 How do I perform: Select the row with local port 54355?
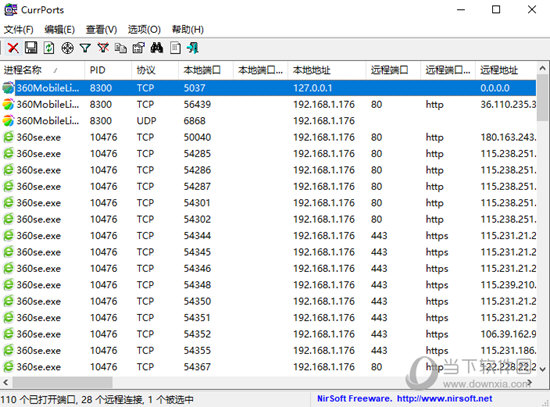269,351
